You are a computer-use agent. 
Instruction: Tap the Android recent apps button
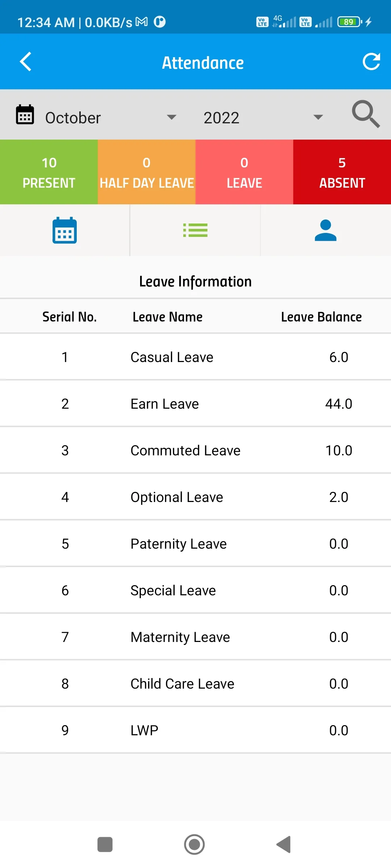click(105, 844)
